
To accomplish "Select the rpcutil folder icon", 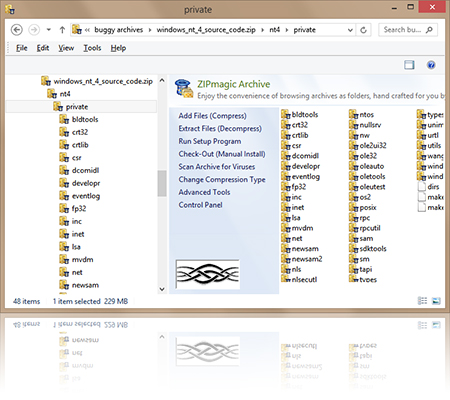I will [x=354, y=228].
